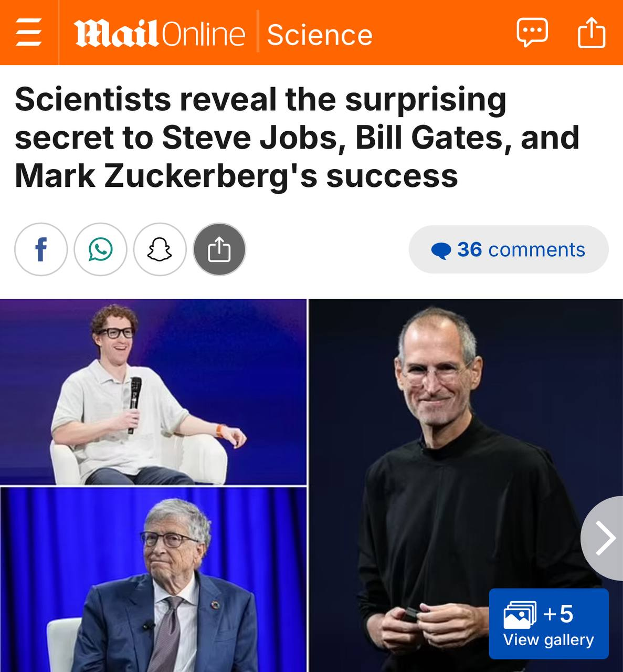Open the header comments speech bubble icon
Image resolution: width=623 pixels, height=672 pixels.
pos(532,33)
